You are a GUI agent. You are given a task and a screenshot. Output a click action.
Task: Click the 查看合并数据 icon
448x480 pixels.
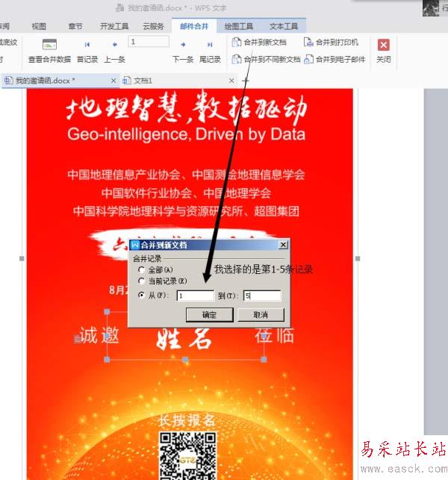coord(49,45)
